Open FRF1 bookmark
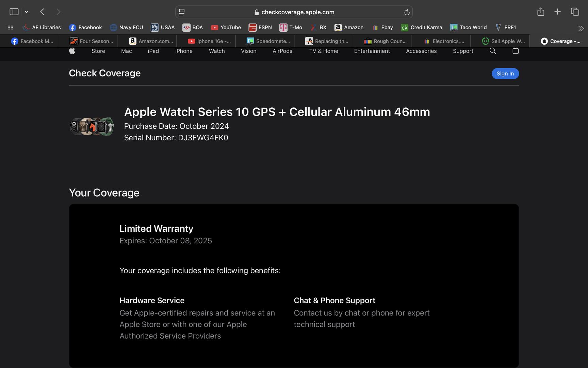588x368 pixels. [505, 28]
